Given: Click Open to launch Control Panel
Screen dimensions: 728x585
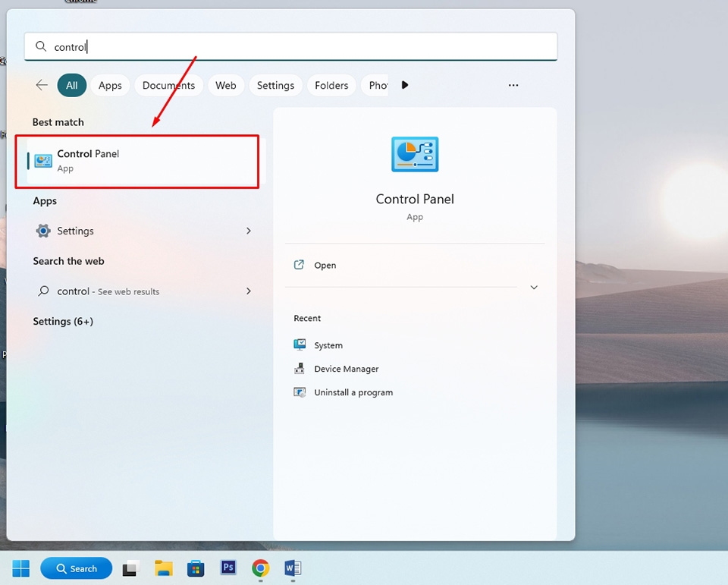Looking at the screenshot, I should (x=325, y=265).
